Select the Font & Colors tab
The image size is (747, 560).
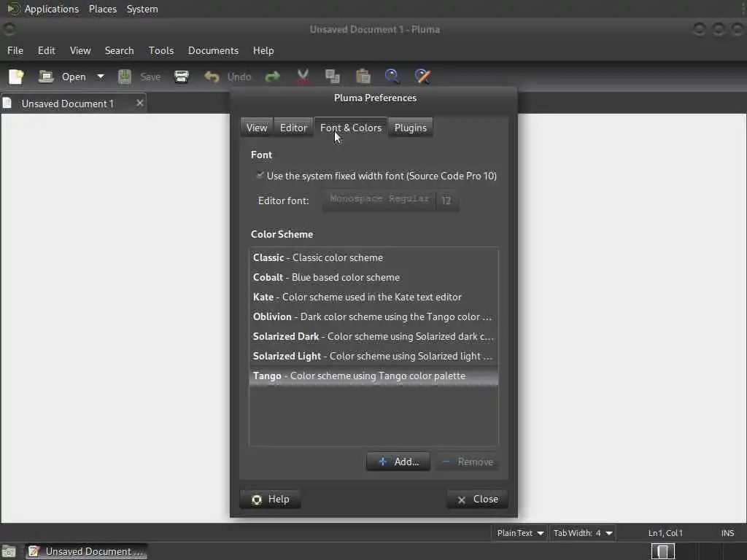pos(351,128)
